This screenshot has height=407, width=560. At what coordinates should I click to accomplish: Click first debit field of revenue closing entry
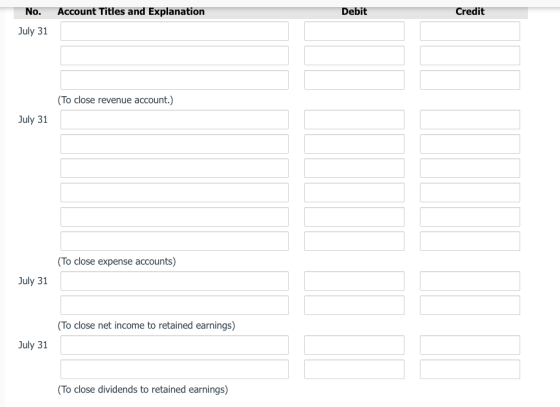pos(354,31)
